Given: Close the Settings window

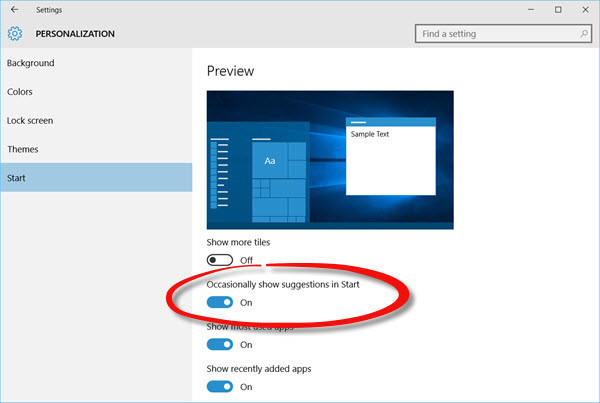Looking at the screenshot, I should (585, 10).
